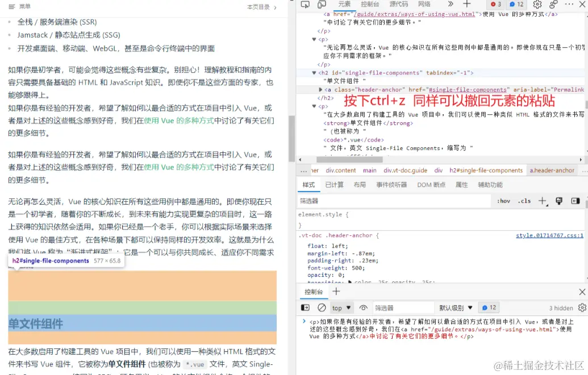Select div.content breadcrumb
588x375 pixels.
[340, 170]
